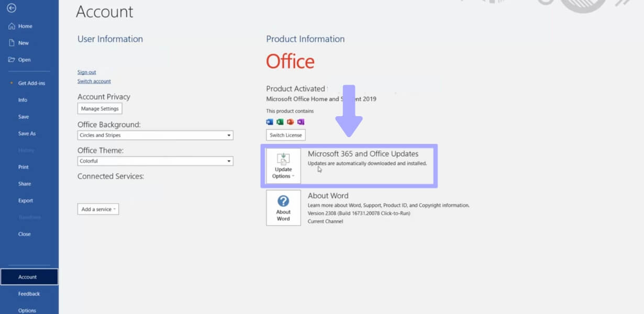Click the Version 2308 build text
The height and width of the screenshot is (314, 644).
coord(359,214)
